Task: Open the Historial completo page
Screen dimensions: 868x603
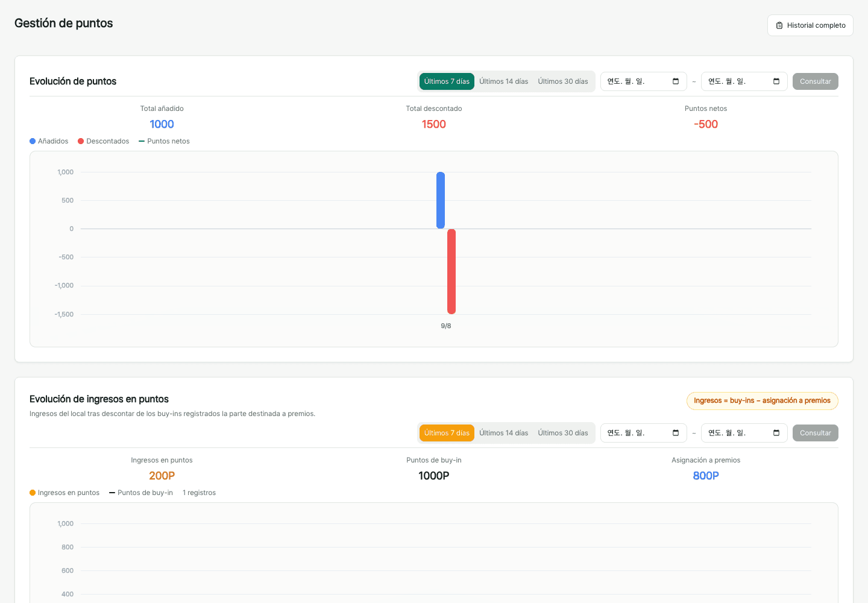Action: 810,25
